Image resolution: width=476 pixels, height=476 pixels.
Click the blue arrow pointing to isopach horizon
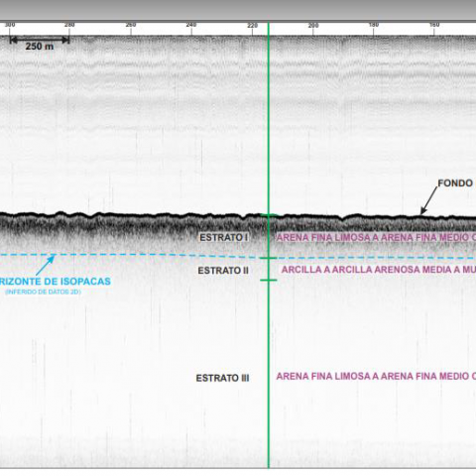46,265
